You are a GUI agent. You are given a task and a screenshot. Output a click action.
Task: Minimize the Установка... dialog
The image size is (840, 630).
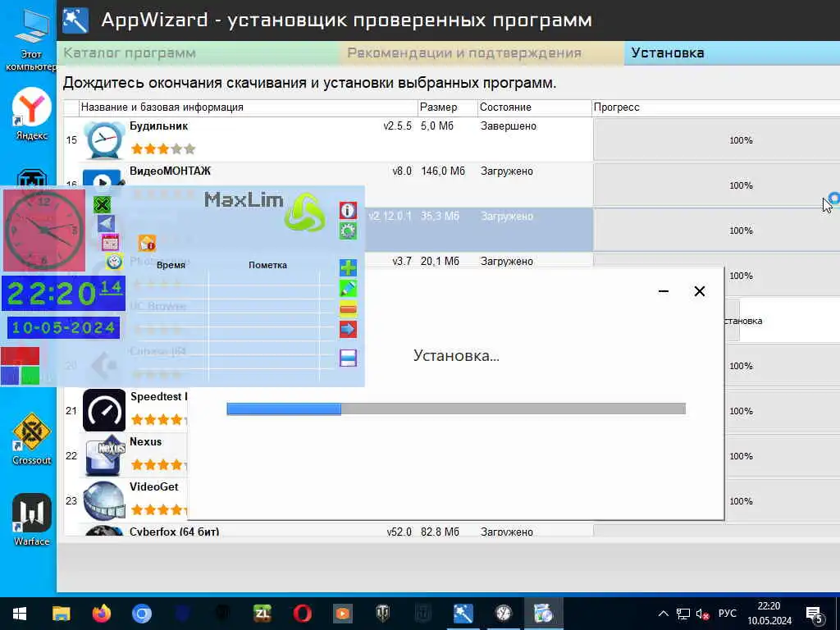tap(663, 291)
